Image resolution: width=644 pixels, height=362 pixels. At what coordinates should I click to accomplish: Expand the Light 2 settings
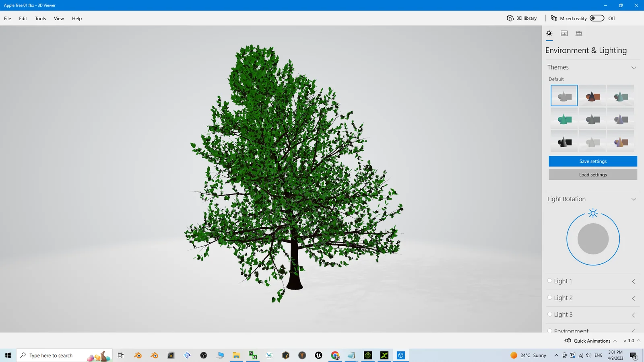pos(633,298)
